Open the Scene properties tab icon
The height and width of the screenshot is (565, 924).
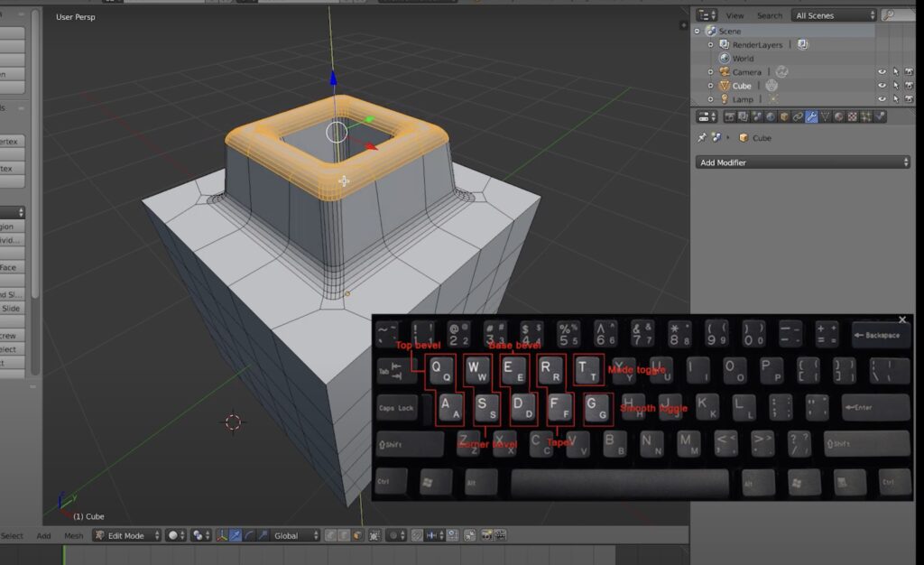(757, 116)
